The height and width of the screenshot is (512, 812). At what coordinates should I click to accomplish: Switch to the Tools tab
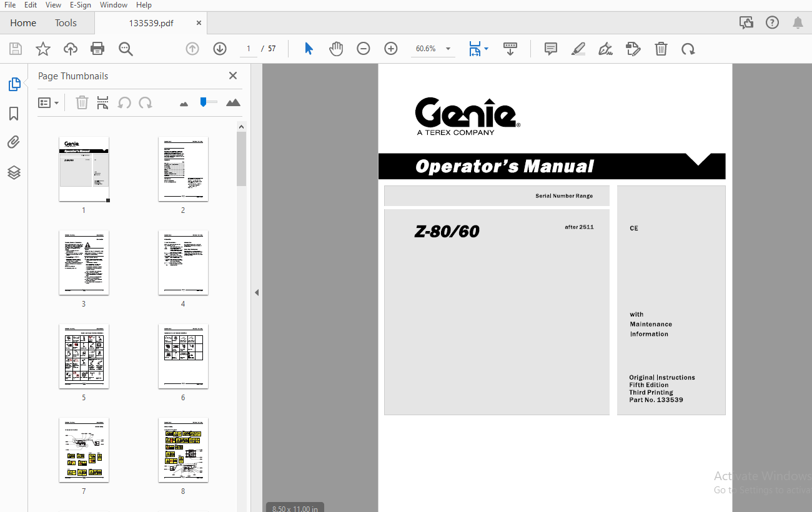pos(66,23)
